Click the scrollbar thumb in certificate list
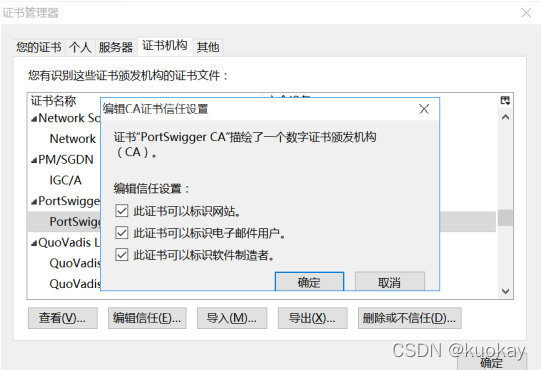 [505, 218]
